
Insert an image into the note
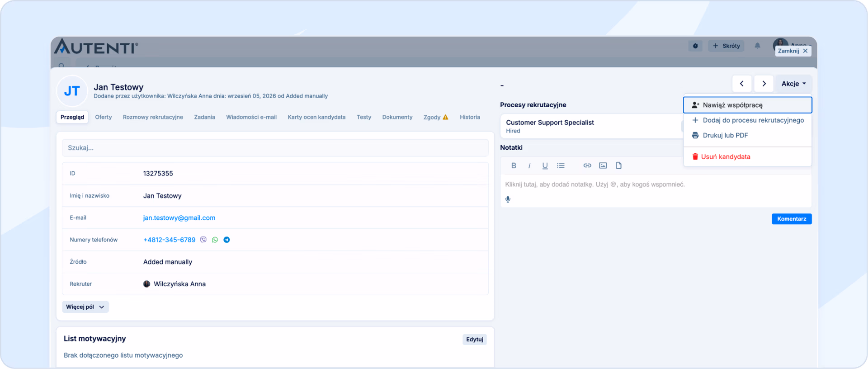click(x=603, y=166)
